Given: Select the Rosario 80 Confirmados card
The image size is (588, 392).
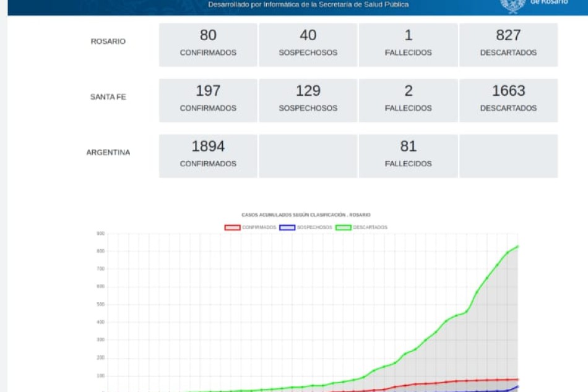Looking at the screenshot, I should coord(208,45).
